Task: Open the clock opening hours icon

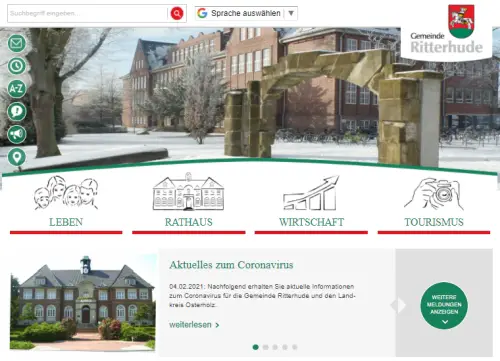Action: [17, 66]
